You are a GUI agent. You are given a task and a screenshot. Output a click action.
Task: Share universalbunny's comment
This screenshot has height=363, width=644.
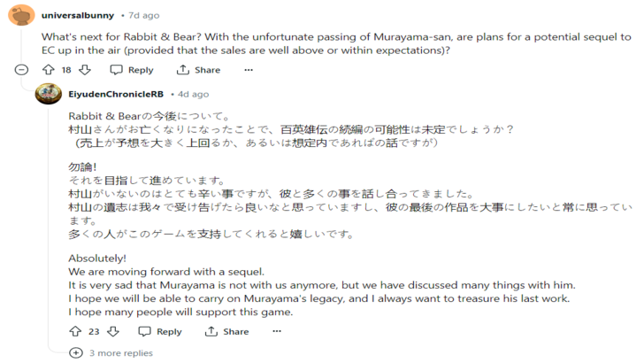[x=199, y=70]
